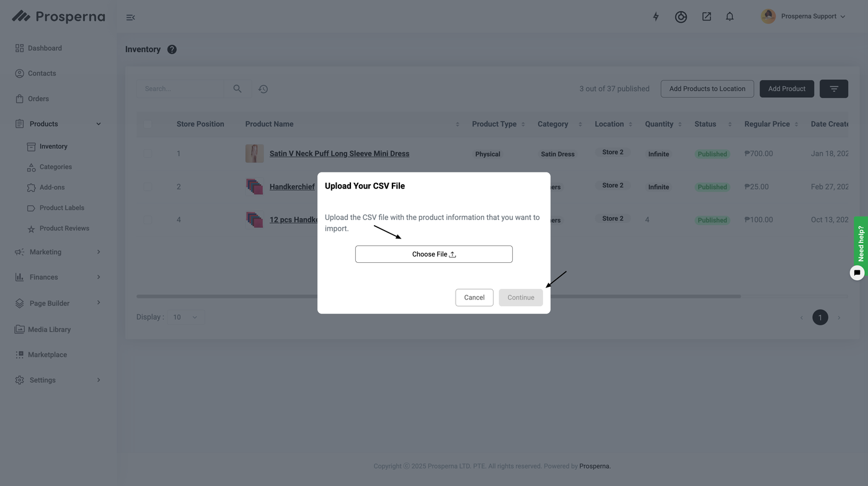Expand the Settings menu chevron

(99, 380)
